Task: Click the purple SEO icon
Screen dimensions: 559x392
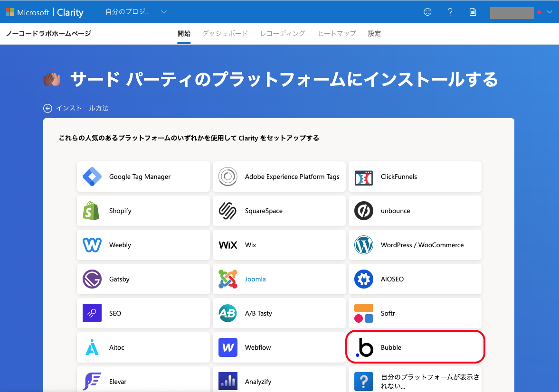Action: tap(92, 313)
